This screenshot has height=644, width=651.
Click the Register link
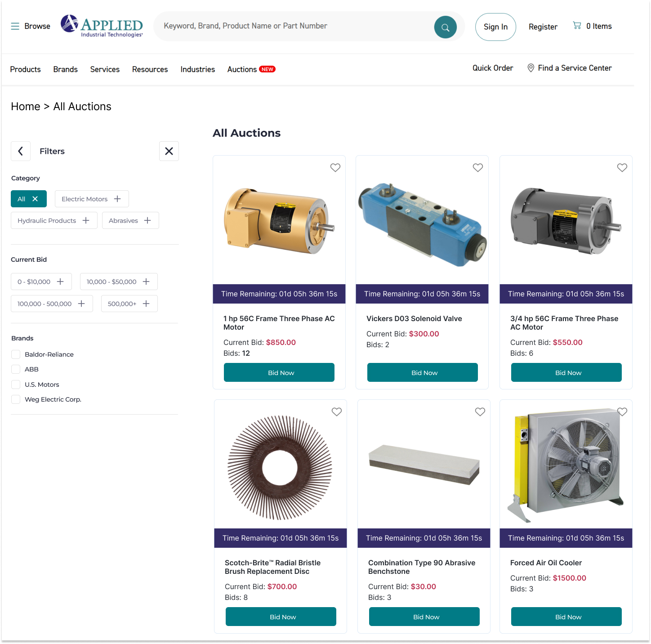(543, 27)
